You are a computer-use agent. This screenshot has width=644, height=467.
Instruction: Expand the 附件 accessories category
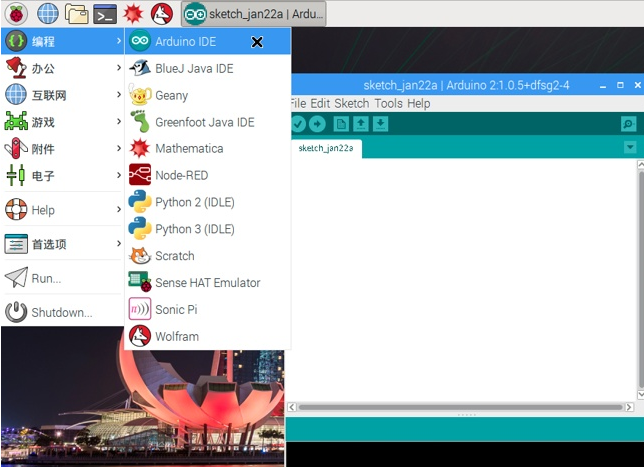tap(63, 149)
